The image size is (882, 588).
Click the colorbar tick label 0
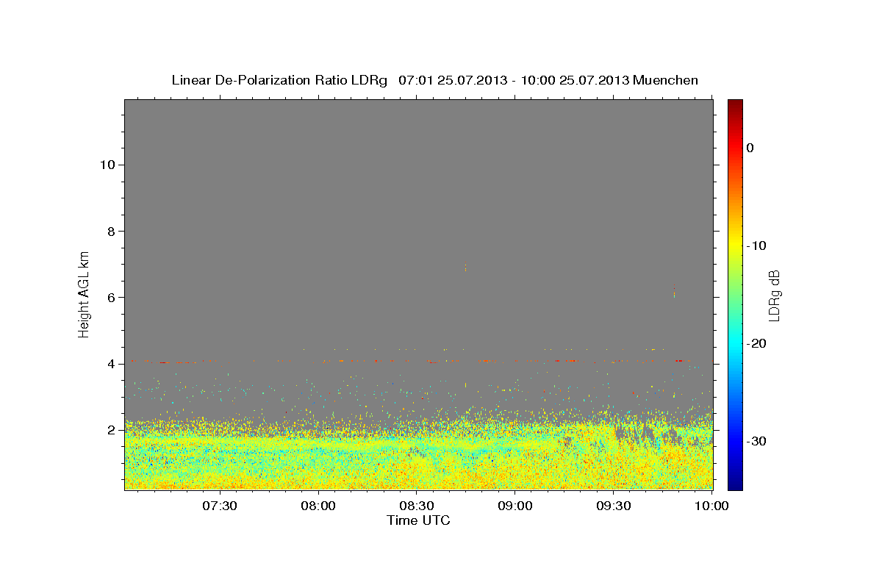coord(750,148)
